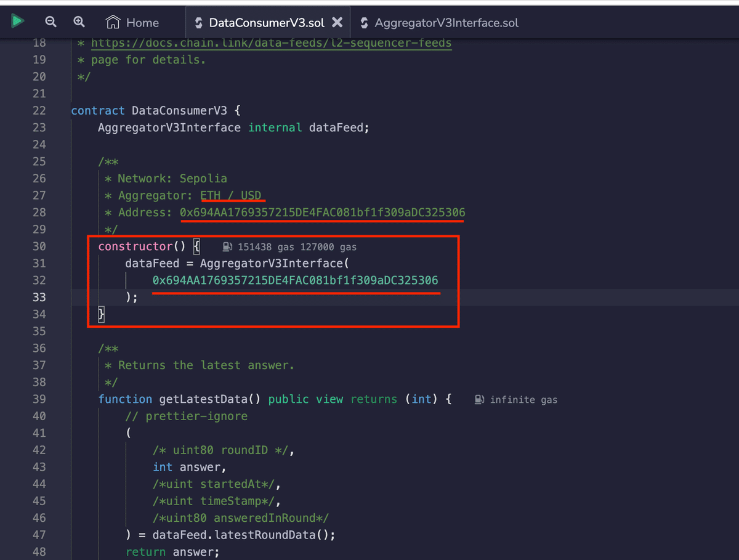The width and height of the screenshot is (739, 560).
Task: Click the Solidity icon on DataConsumerV3.sol tab
Action: (198, 23)
